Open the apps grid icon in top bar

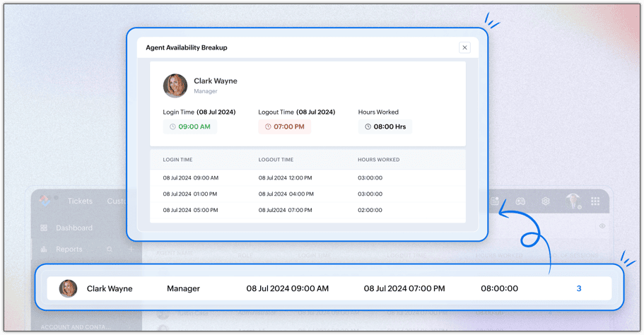click(595, 201)
